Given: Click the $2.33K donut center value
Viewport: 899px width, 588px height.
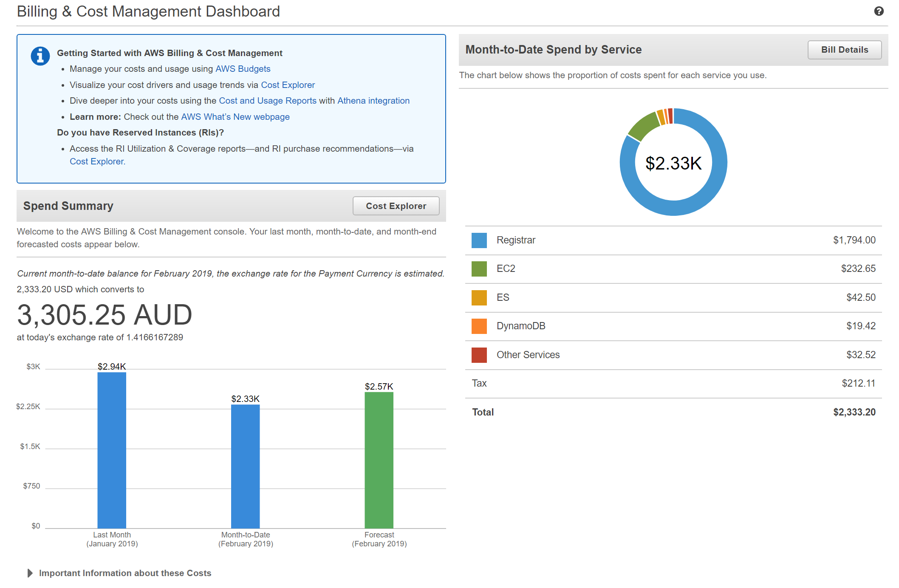Looking at the screenshot, I should coord(673,164).
